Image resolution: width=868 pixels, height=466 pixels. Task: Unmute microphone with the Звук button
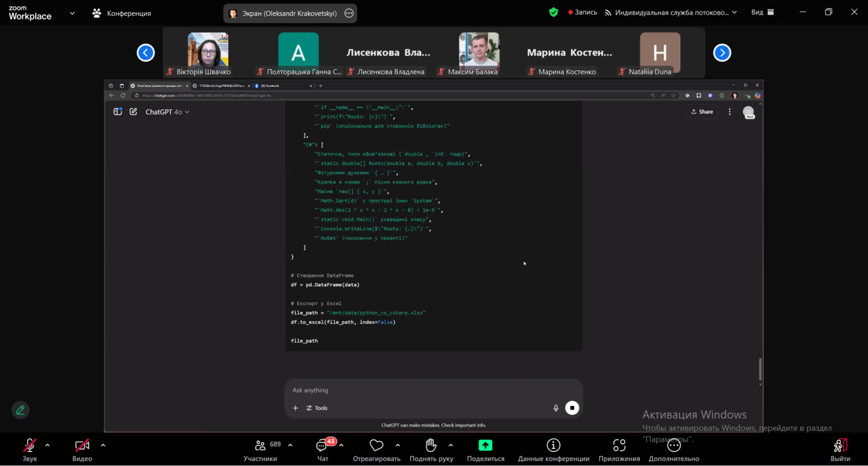pyautogui.click(x=29, y=447)
